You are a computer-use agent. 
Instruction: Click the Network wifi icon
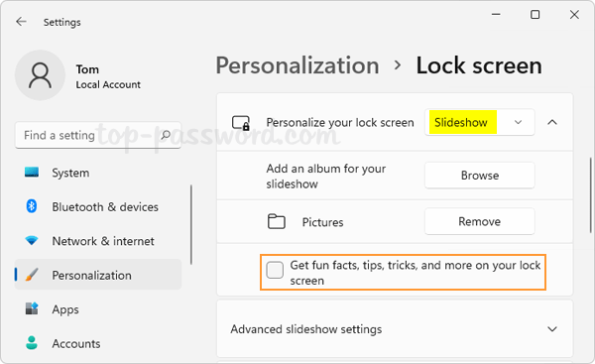(x=32, y=241)
